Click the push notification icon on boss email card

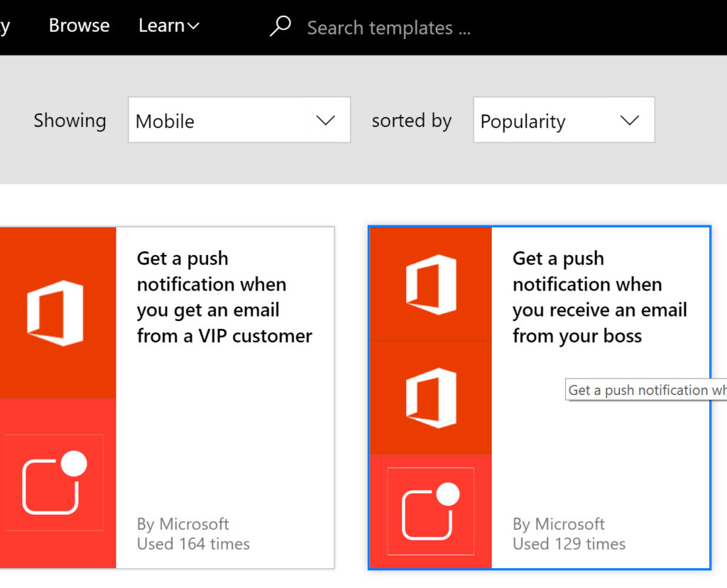click(x=431, y=511)
